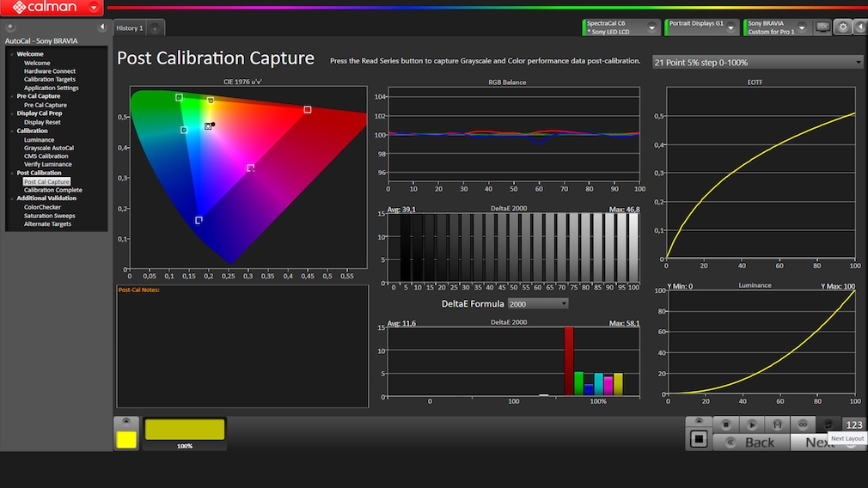
Task: Select Grayscale AutoCal in workflow list
Action: [48, 148]
